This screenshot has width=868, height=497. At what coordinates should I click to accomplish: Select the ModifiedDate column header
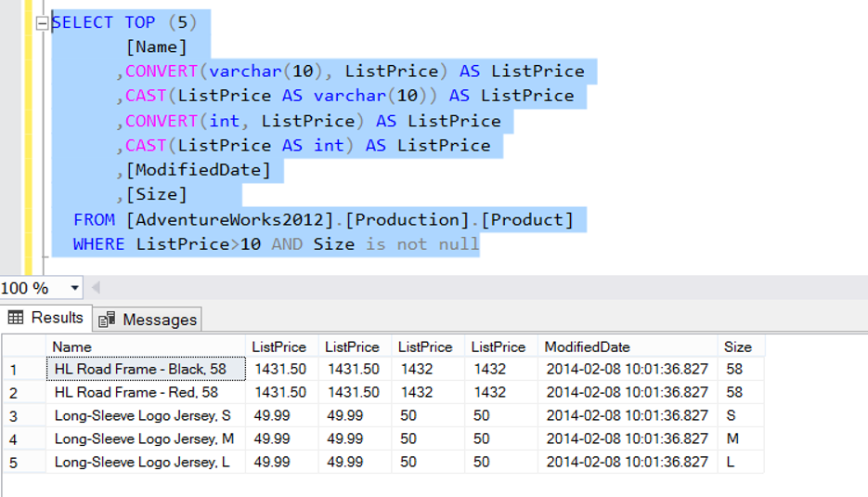pyautogui.click(x=628, y=347)
